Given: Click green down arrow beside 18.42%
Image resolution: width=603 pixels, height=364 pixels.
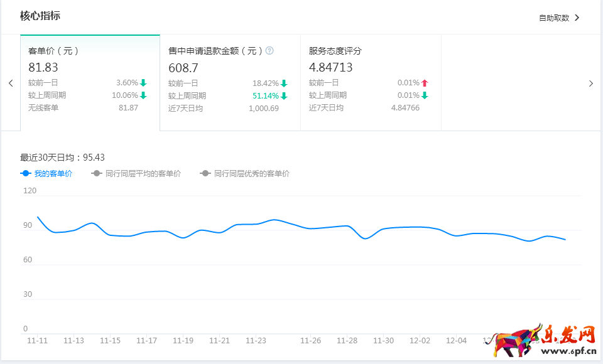Looking at the screenshot, I should point(284,83).
